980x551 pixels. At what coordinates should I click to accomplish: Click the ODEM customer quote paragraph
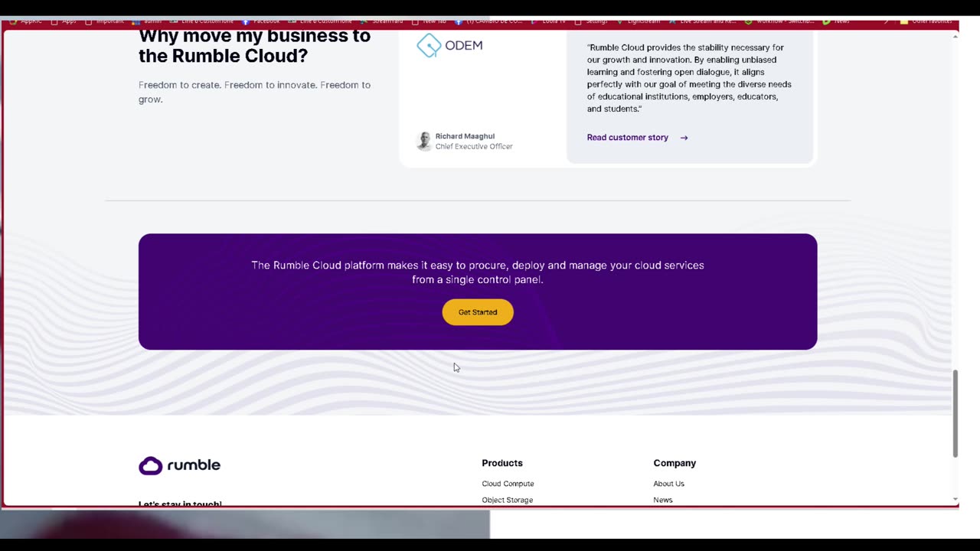pyautogui.click(x=689, y=78)
